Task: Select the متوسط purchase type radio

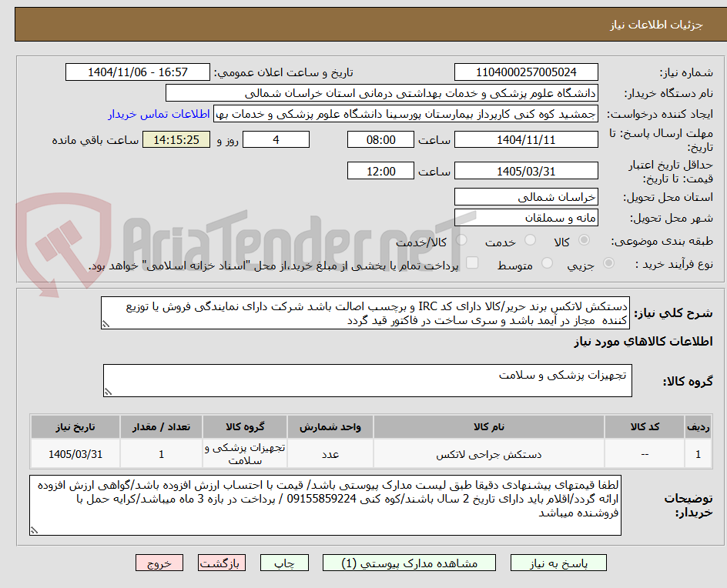Action: 547,263
